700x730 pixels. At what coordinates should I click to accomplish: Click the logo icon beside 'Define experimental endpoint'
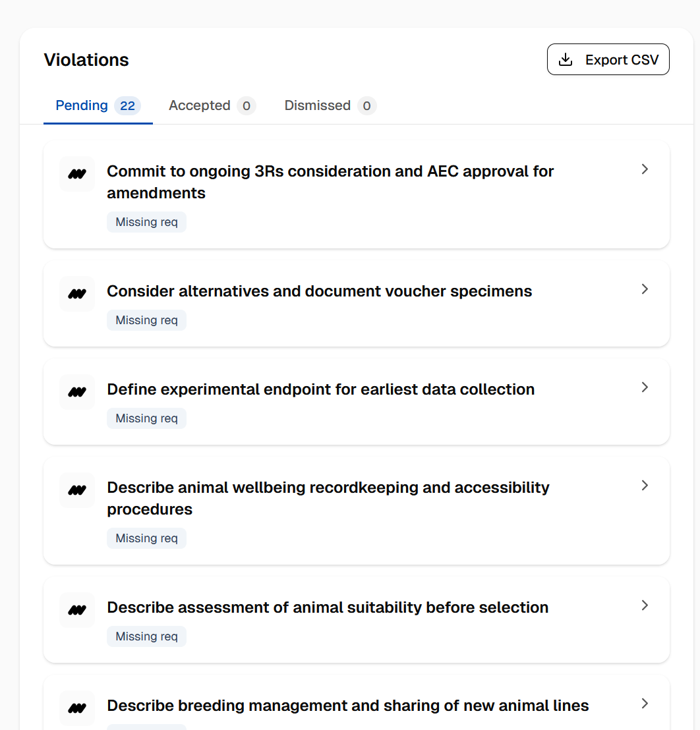tap(77, 392)
